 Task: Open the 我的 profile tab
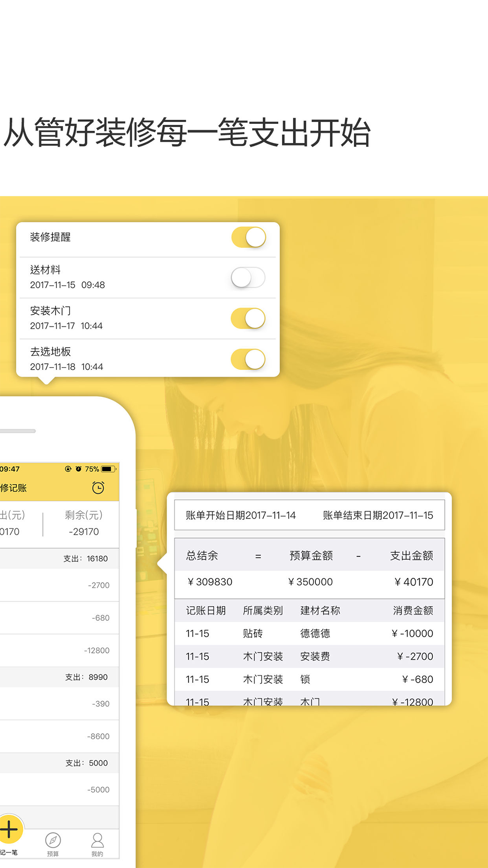pyautogui.click(x=97, y=844)
